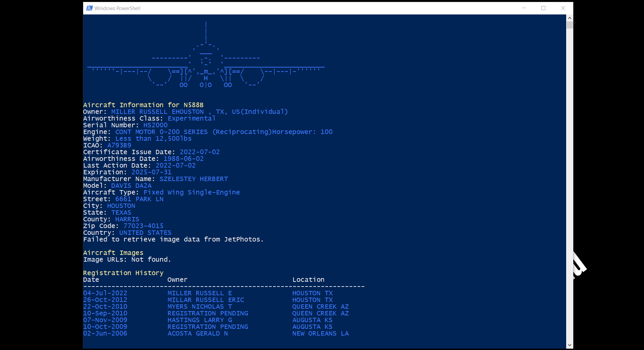Image resolution: width=644 pixels, height=350 pixels.
Task: Click the Airworthiness Date '1988-06-02'
Action: [183, 159]
